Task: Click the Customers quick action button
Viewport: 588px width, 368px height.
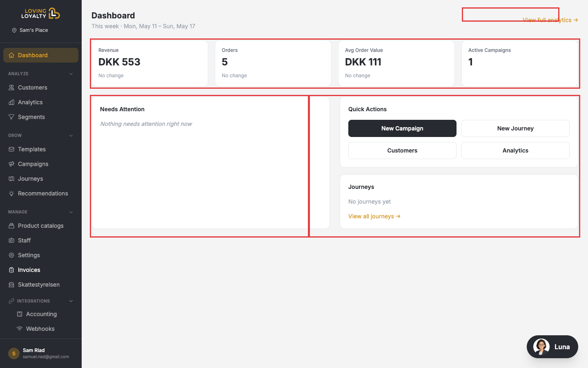Action: [x=402, y=150]
